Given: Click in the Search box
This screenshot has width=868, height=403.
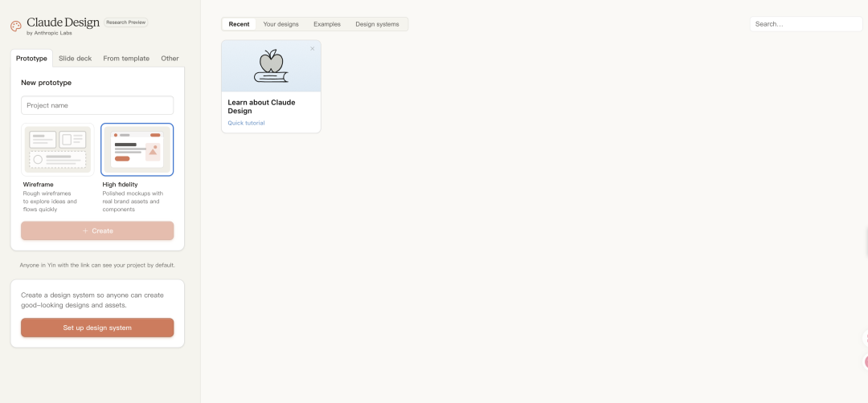Looking at the screenshot, I should [806, 24].
